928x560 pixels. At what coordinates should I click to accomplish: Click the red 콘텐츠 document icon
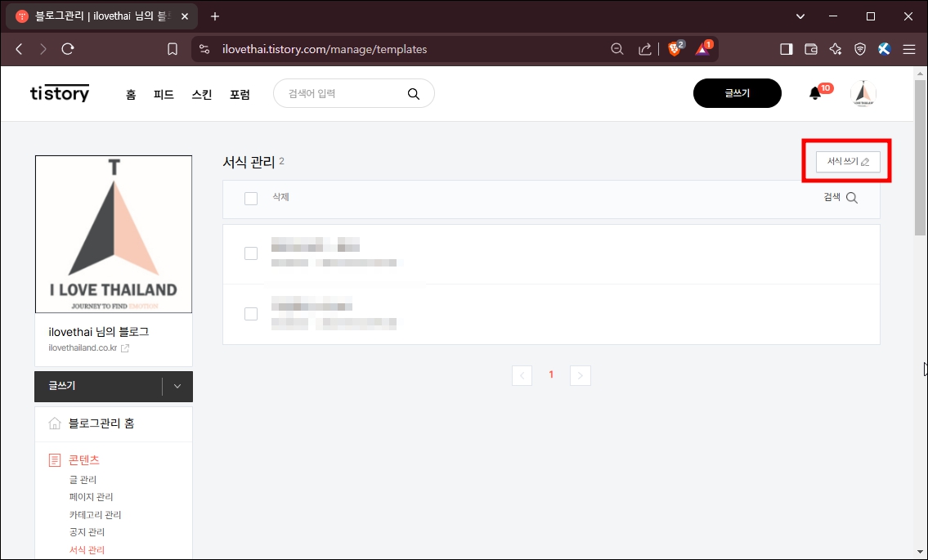[54, 459]
